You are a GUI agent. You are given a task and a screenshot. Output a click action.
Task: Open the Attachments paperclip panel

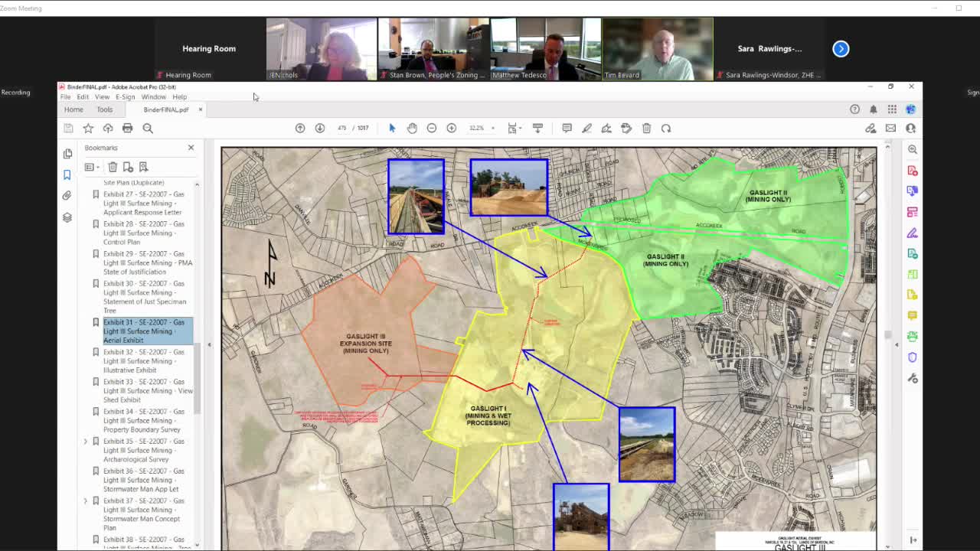(67, 196)
